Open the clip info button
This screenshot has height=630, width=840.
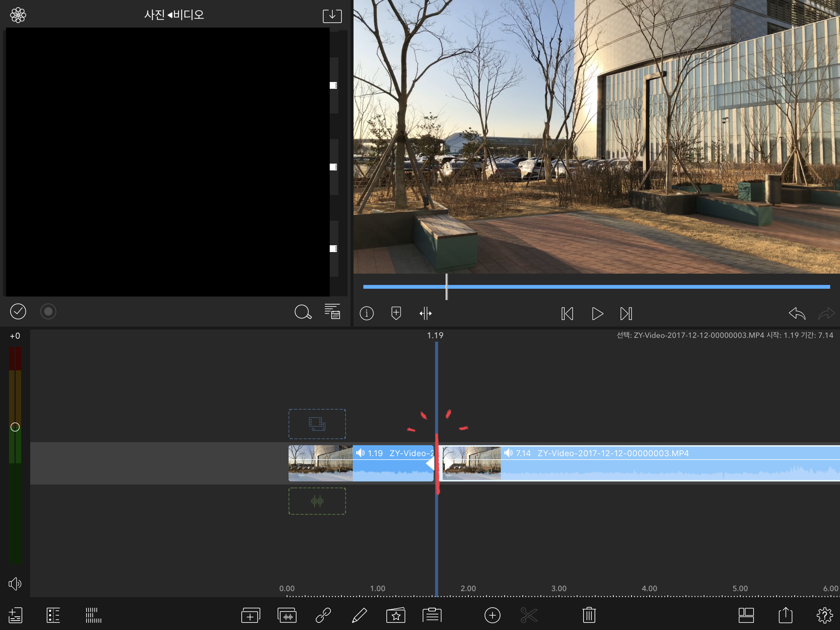[366, 313]
